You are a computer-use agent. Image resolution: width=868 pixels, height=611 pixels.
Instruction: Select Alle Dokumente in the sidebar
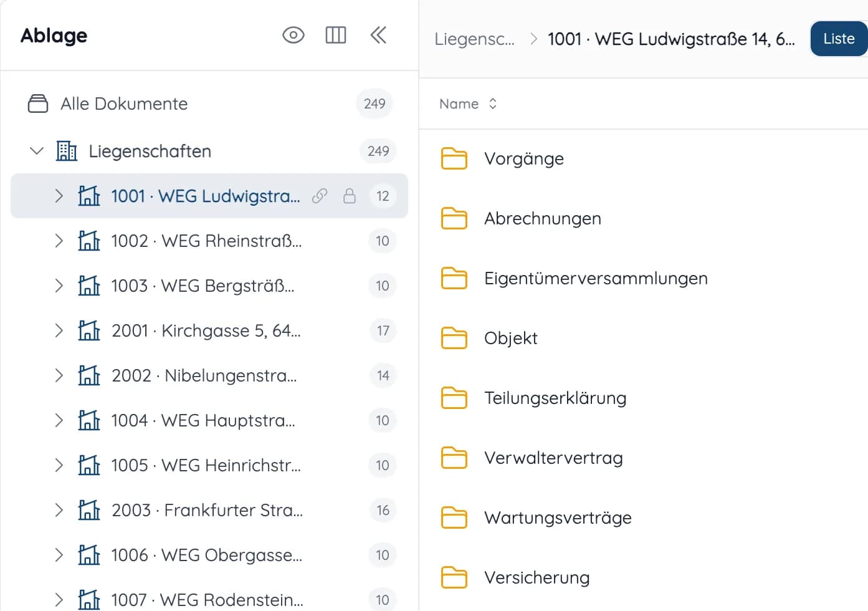(210, 103)
